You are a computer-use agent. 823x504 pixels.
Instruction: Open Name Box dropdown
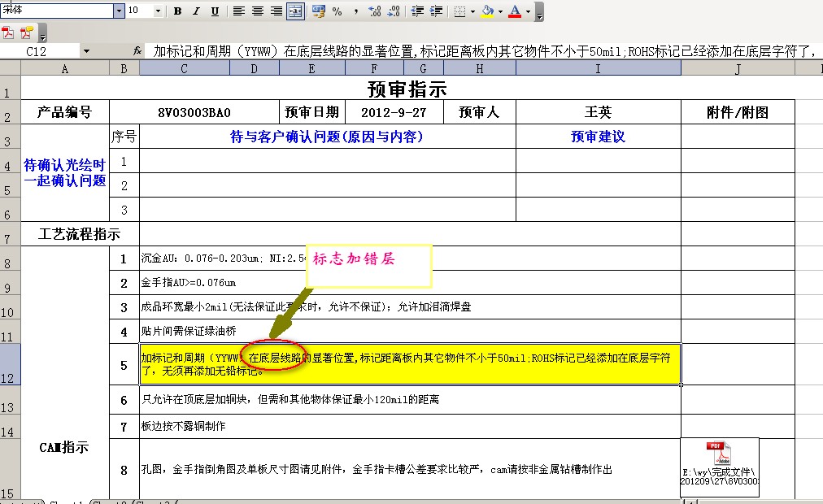point(86,51)
